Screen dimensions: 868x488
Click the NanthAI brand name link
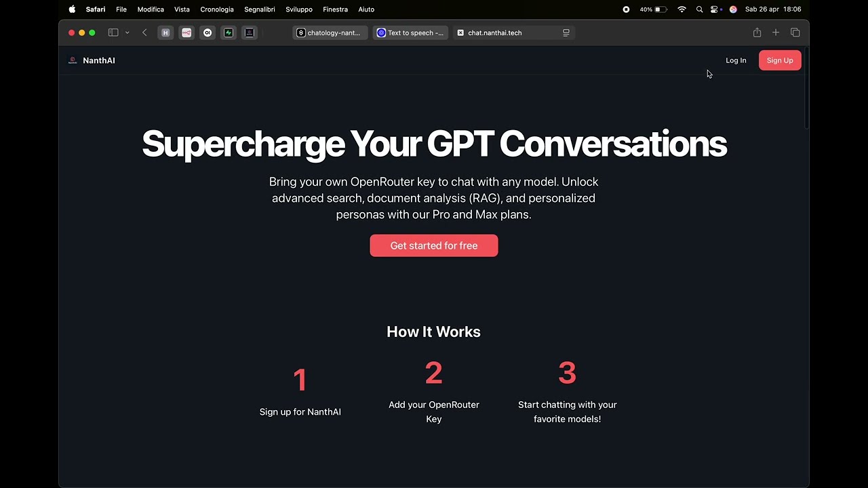click(x=99, y=60)
